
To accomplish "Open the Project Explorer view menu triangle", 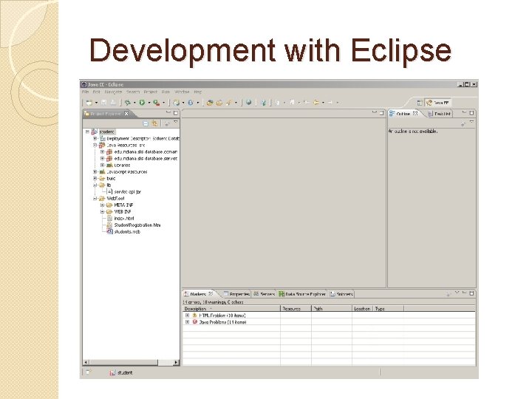I will [176, 122].
